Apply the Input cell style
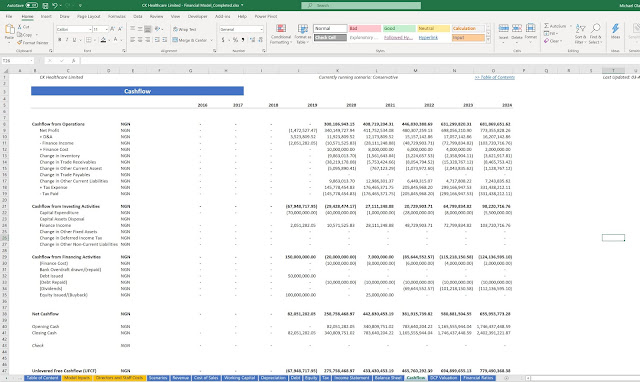Viewport: 640px width, 382px height. point(468,38)
